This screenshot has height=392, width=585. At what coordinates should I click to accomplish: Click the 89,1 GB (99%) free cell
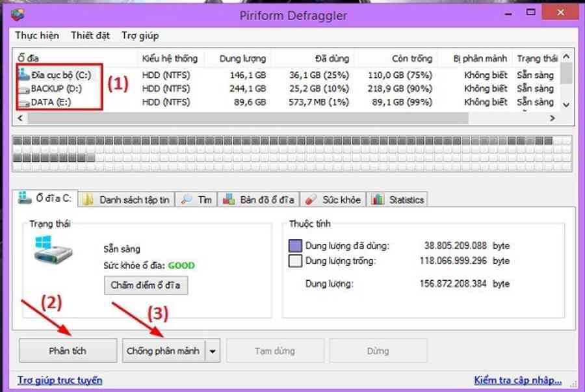pos(402,102)
